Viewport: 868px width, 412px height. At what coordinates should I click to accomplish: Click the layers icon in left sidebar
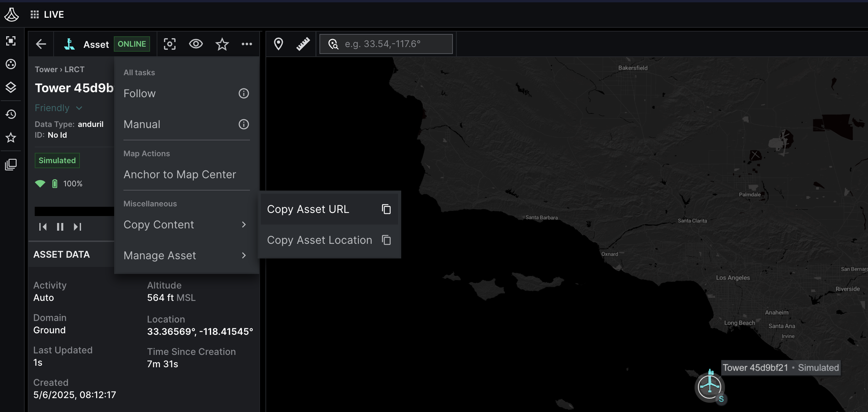11,88
